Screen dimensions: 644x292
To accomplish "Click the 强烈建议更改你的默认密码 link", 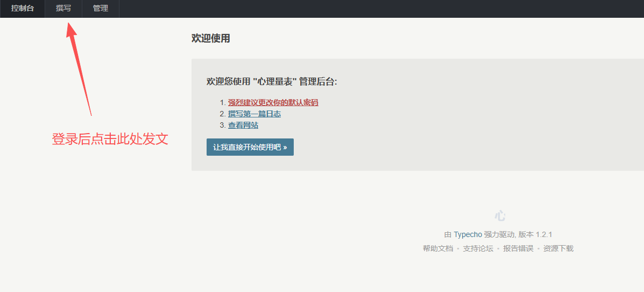I will click(x=273, y=102).
